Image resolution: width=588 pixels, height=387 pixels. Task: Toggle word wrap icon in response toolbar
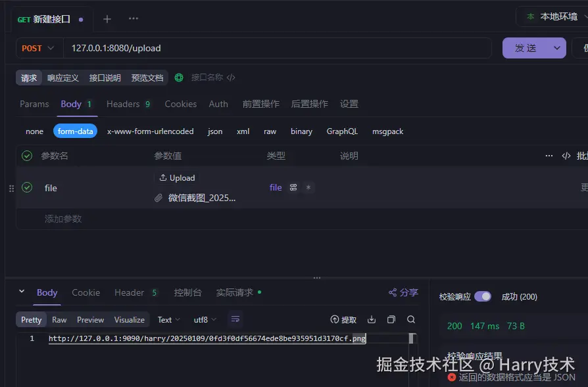tap(235, 319)
